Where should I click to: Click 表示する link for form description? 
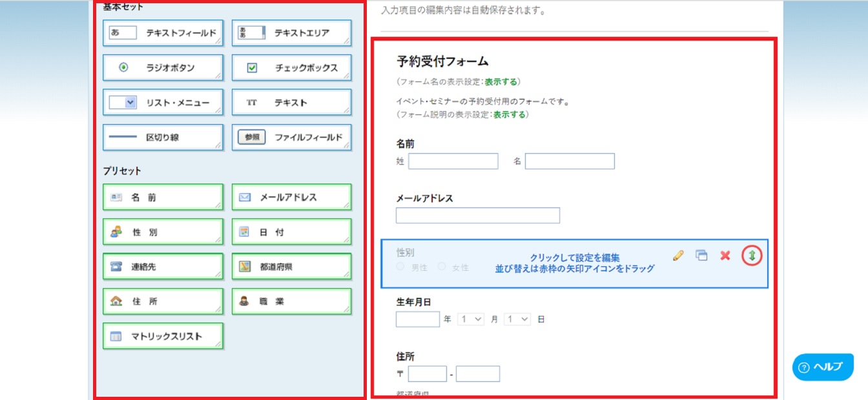click(x=509, y=114)
